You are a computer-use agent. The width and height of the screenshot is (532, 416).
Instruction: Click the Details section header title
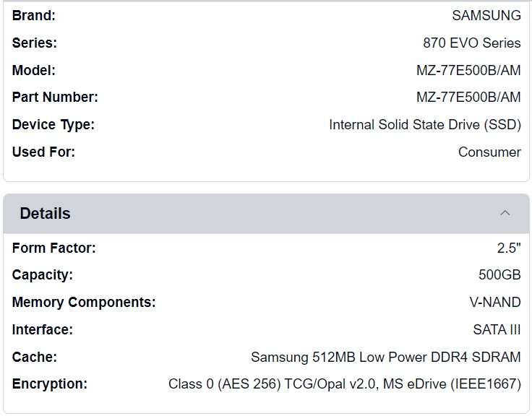point(45,214)
